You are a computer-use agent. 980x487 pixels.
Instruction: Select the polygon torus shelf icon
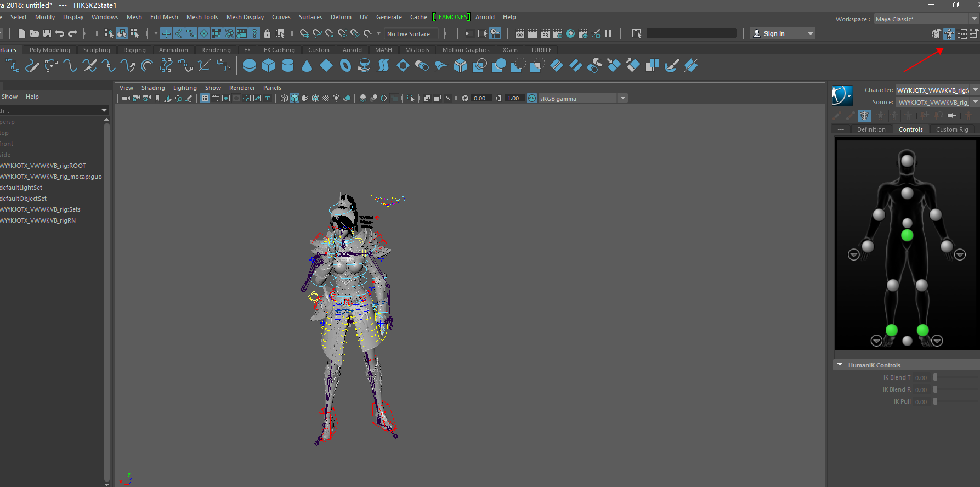pos(345,66)
